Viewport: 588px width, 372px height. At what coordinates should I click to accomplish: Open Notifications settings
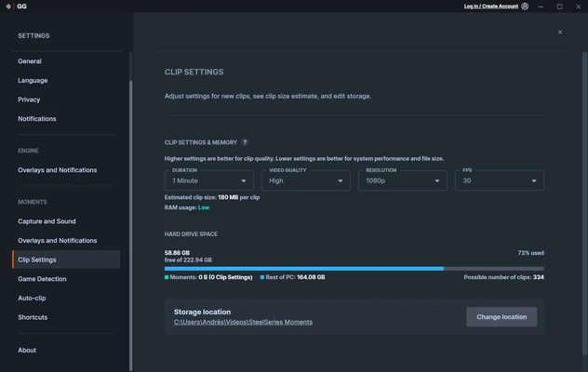tap(37, 118)
